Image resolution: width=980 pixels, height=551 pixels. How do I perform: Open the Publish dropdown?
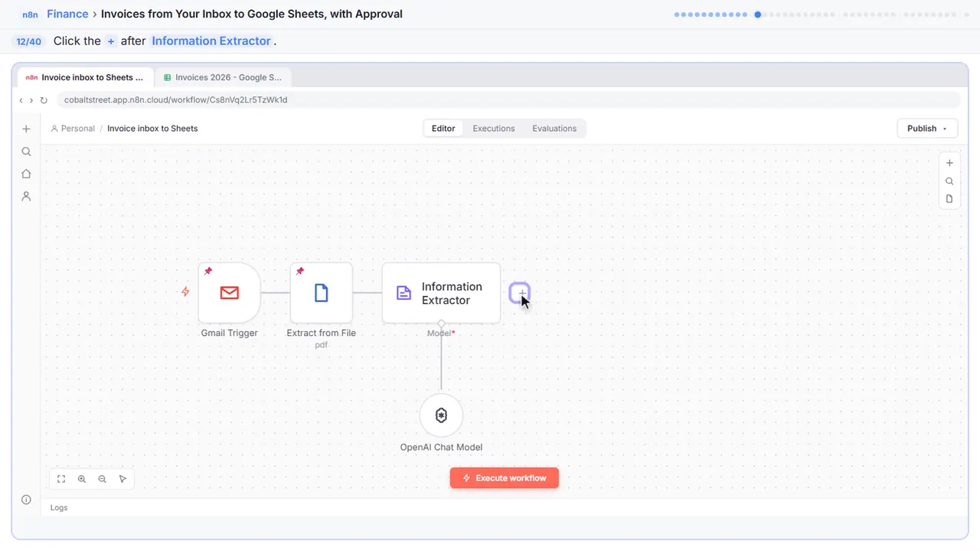click(927, 129)
